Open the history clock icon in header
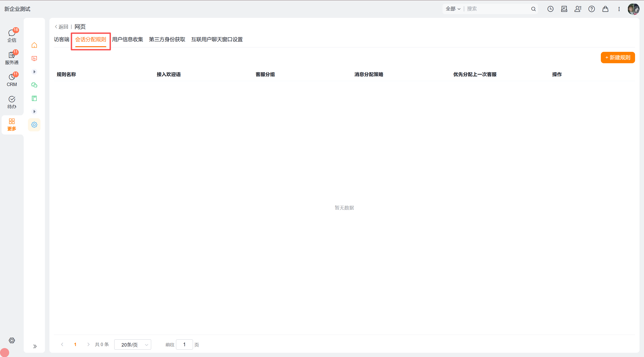 point(550,9)
